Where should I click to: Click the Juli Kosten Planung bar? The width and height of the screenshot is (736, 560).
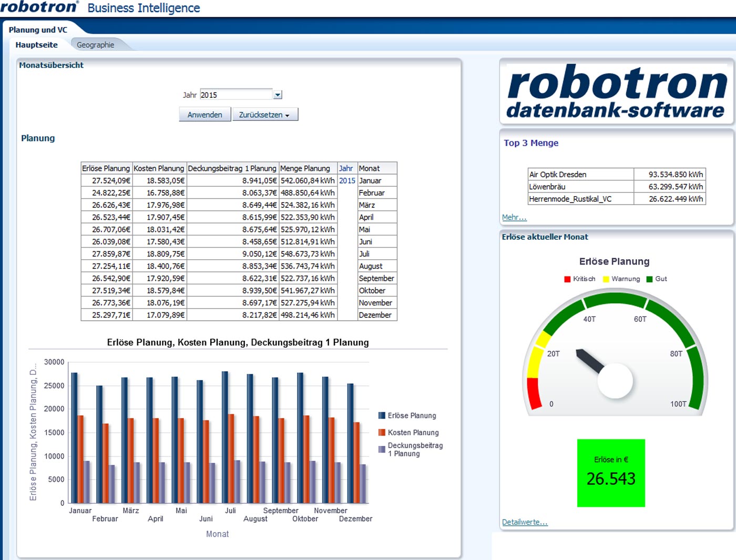(x=231, y=459)
